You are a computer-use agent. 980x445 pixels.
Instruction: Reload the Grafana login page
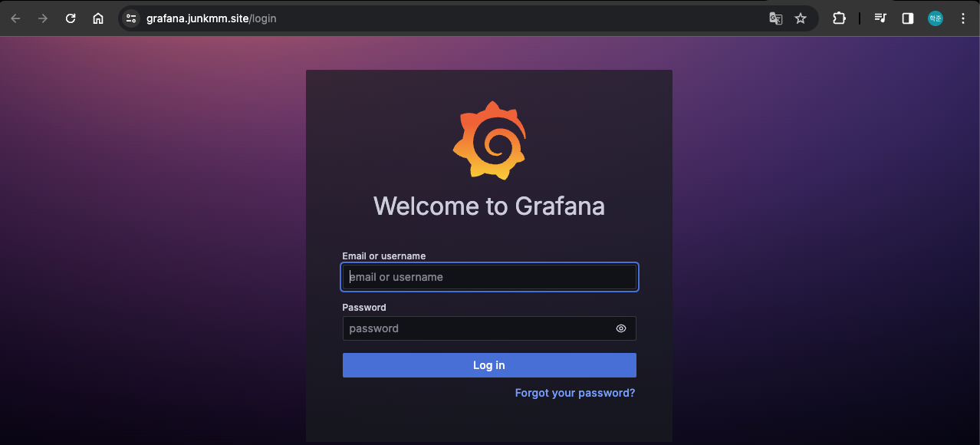click(71, 18)
